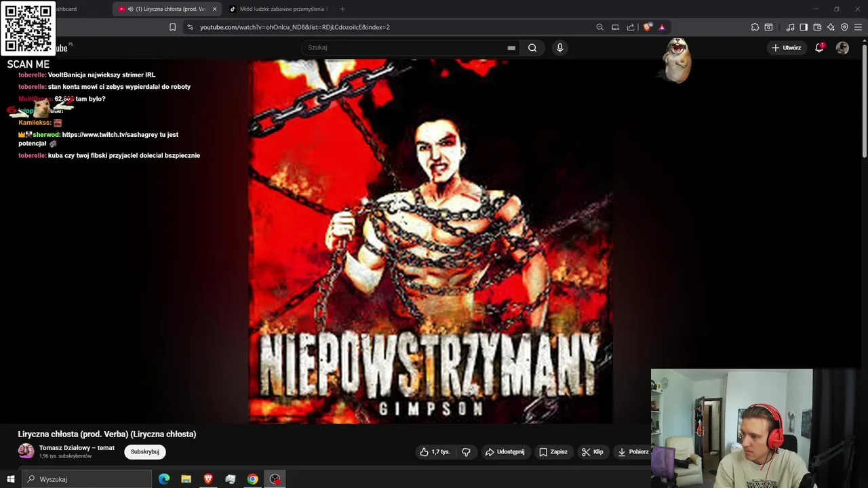The image size is (868, 488).
Task: Click the Utwórz create button
Action: coord(786,47)
